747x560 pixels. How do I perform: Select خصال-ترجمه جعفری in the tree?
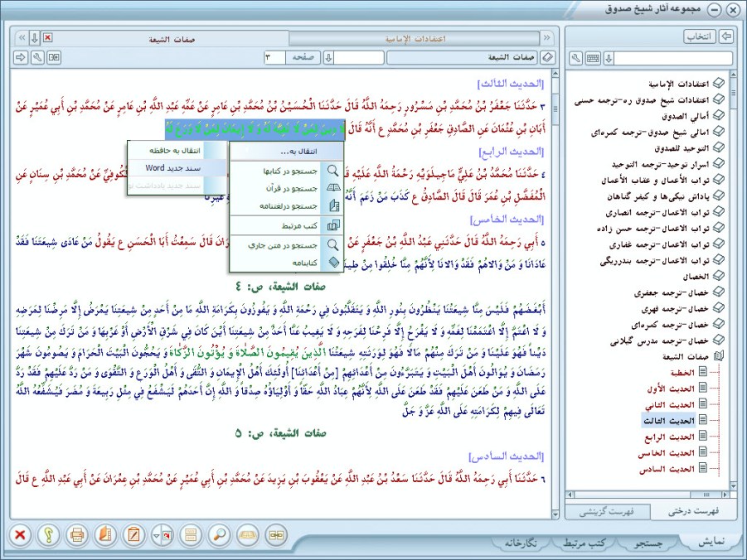[x=672, y=292]
